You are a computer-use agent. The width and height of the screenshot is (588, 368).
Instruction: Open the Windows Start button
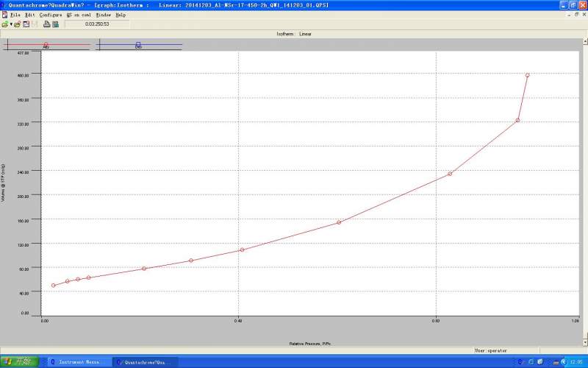[19, 361]
